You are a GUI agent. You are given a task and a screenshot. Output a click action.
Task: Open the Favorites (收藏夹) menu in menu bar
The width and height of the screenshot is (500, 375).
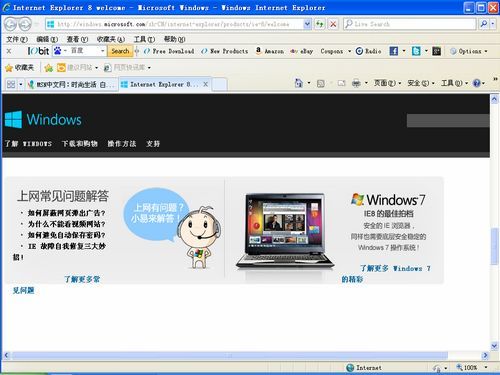pos(111,39)
